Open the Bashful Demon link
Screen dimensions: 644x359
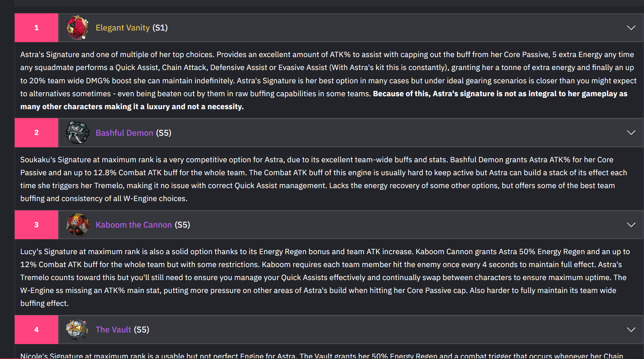(x=124, y=133)
